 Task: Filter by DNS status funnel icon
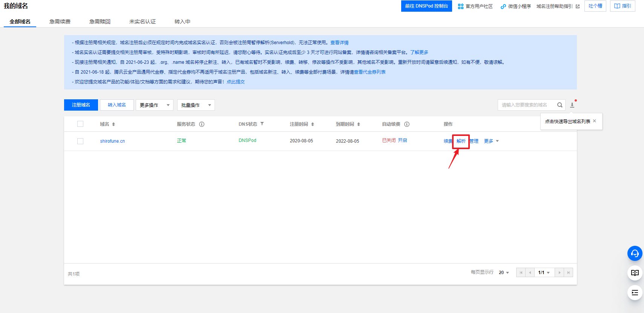[262, 124]
